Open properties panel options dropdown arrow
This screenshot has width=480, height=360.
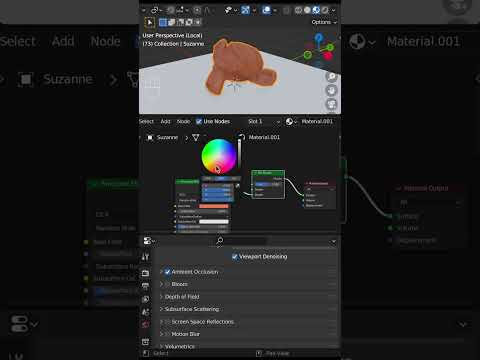[x=333, y=241]
